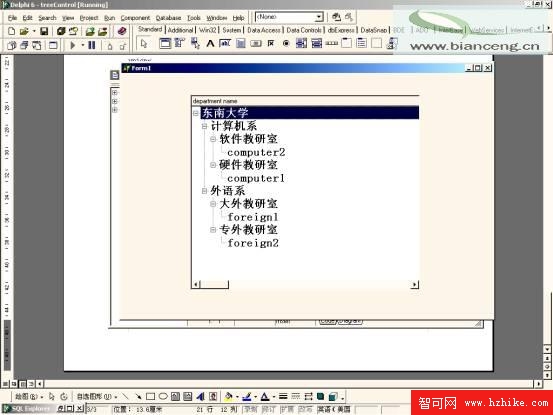Click the Open Project icon
This screenshot has height=415, width=553.
[73, 31]
